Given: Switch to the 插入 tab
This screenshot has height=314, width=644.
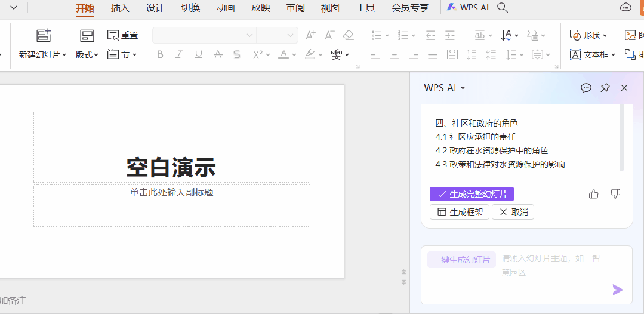Looking at the screenshot, I should coord(120,8).
